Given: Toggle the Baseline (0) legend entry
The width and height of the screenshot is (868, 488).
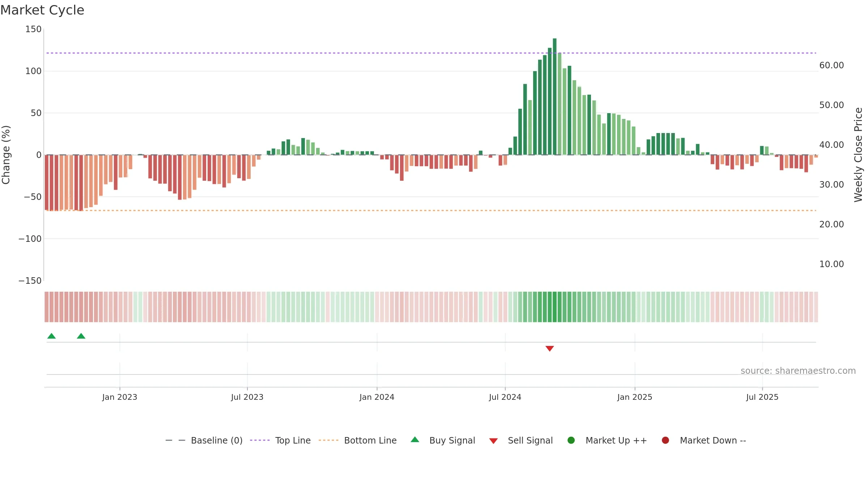Looking at the screenshot, I should click(204, 440).
